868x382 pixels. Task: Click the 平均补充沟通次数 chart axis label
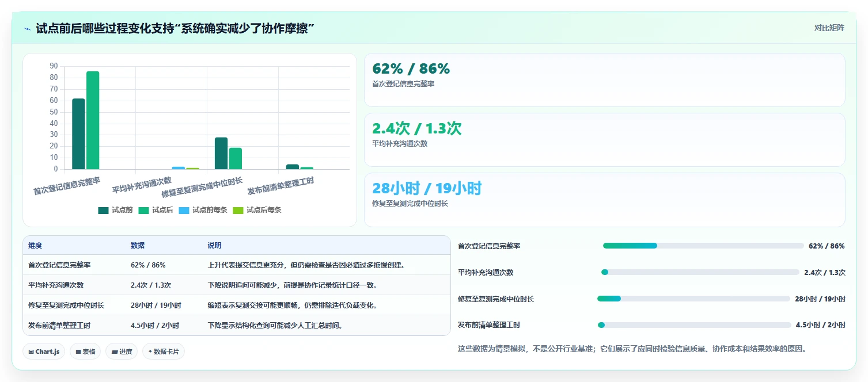142,185
